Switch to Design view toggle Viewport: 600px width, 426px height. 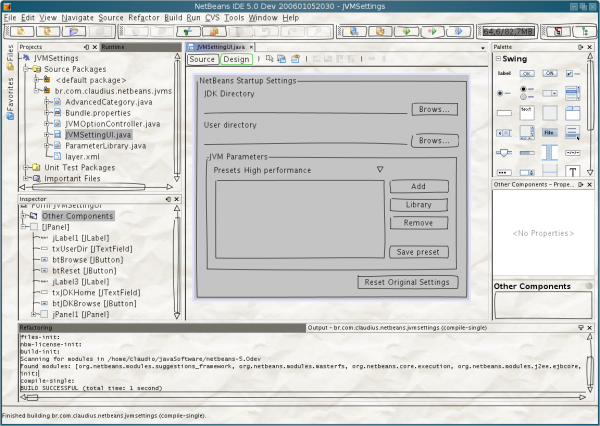coord(237,59)
